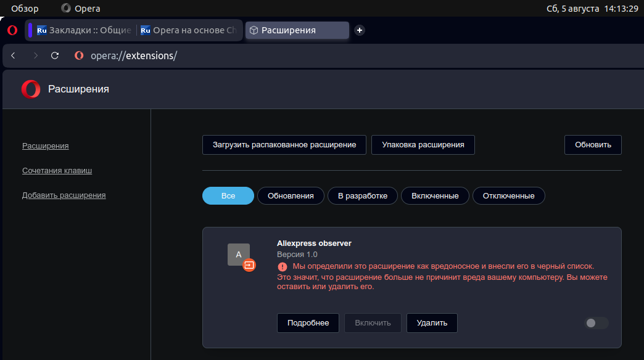Click the purple workspace indicator icon

pos(30,30)
